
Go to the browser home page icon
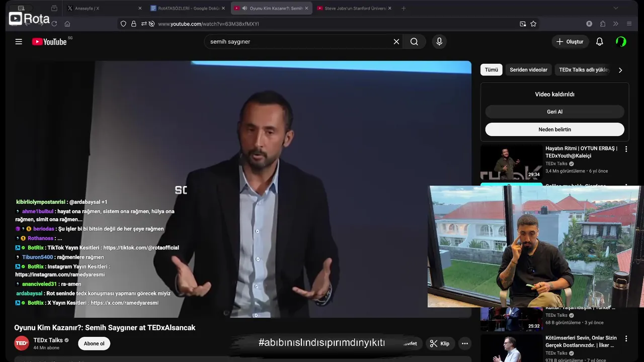[67, 24]
